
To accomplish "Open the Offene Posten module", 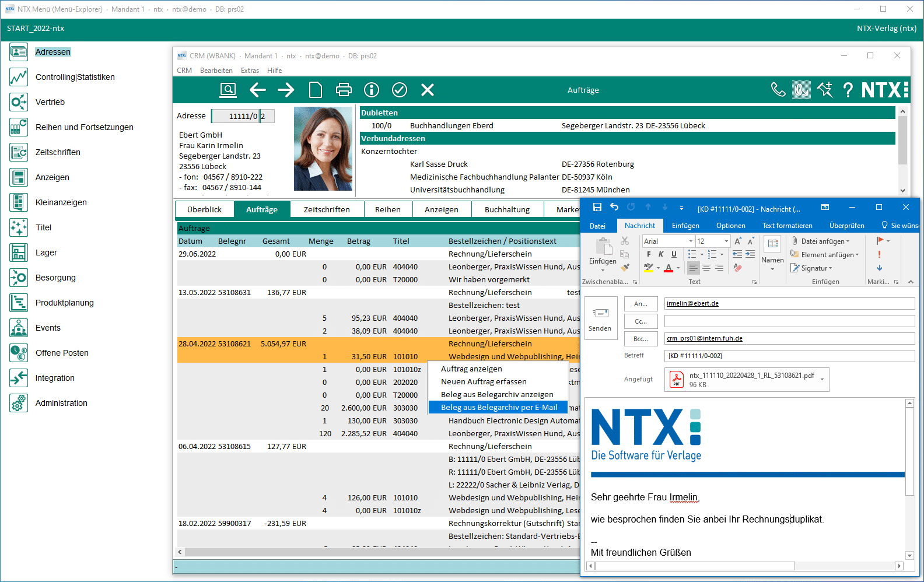I will [62, 353].
